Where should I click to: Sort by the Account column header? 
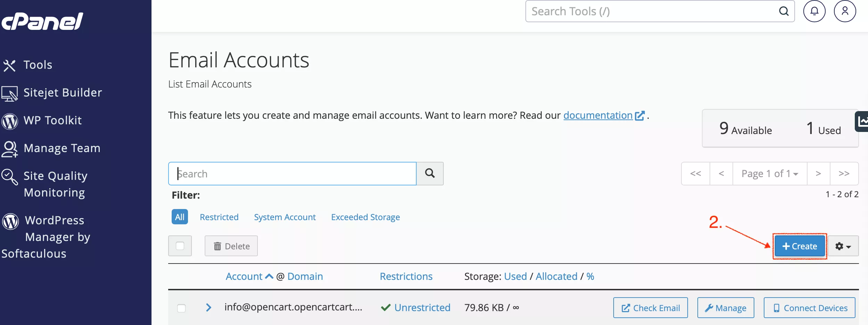click(244, 276)
